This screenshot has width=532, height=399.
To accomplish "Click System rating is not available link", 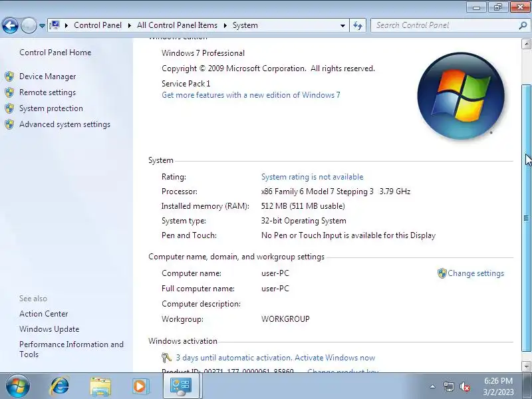I will click(312, 177).
